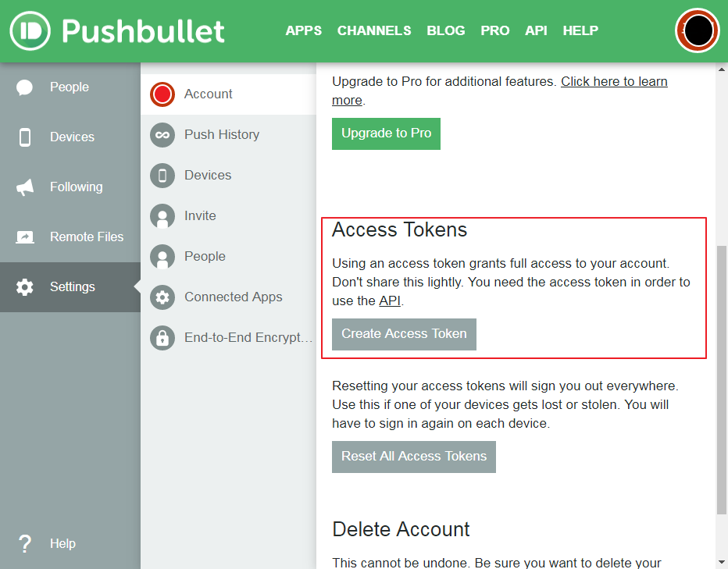The width and height of the screenshot is (728, 569).
Task: Open the profile avatar in header
Action: (x=698, y=30)
